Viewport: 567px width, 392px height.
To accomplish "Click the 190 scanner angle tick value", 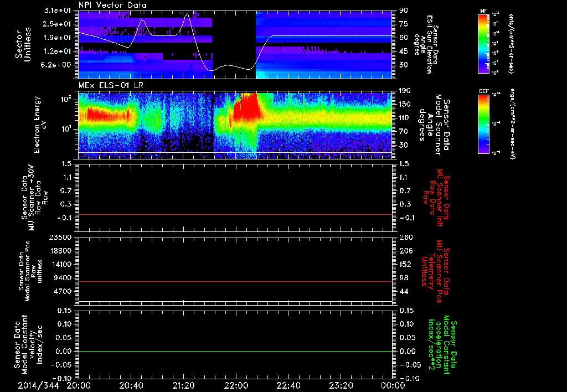I will (405, 91).
